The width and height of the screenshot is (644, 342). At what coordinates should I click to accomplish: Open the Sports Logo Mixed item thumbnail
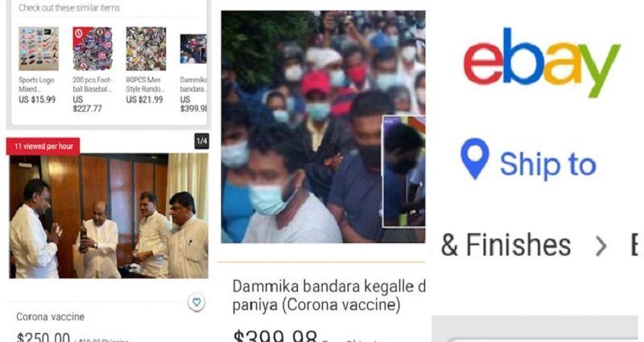tap(39, 49)
